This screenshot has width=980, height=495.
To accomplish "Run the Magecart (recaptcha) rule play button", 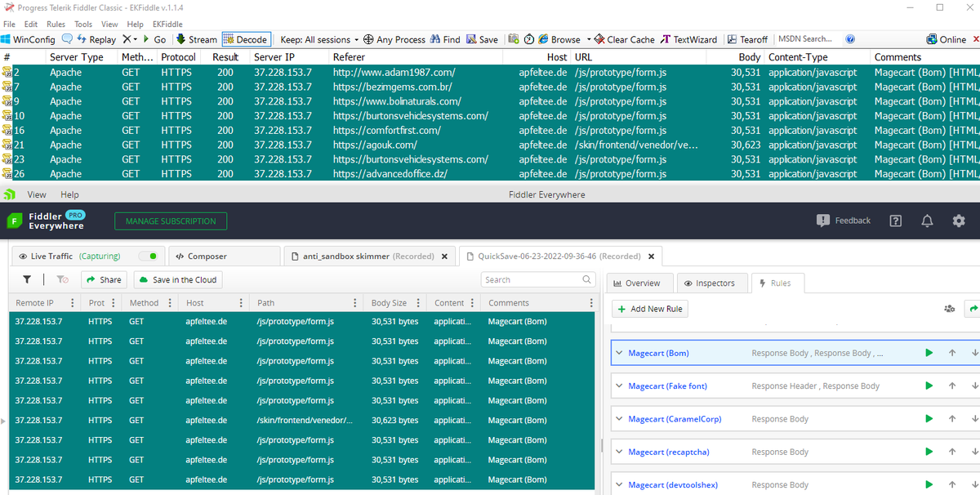I will [929, 452].
